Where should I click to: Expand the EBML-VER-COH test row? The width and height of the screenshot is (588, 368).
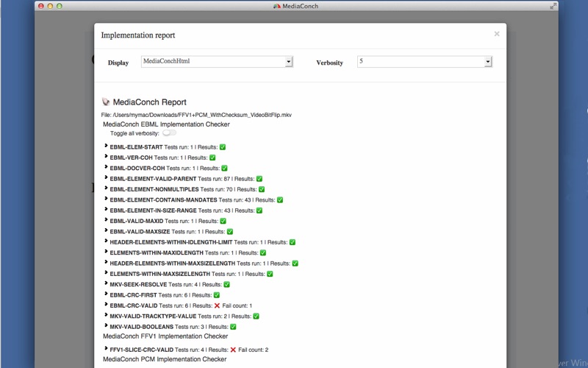click(x=106, y=157)
